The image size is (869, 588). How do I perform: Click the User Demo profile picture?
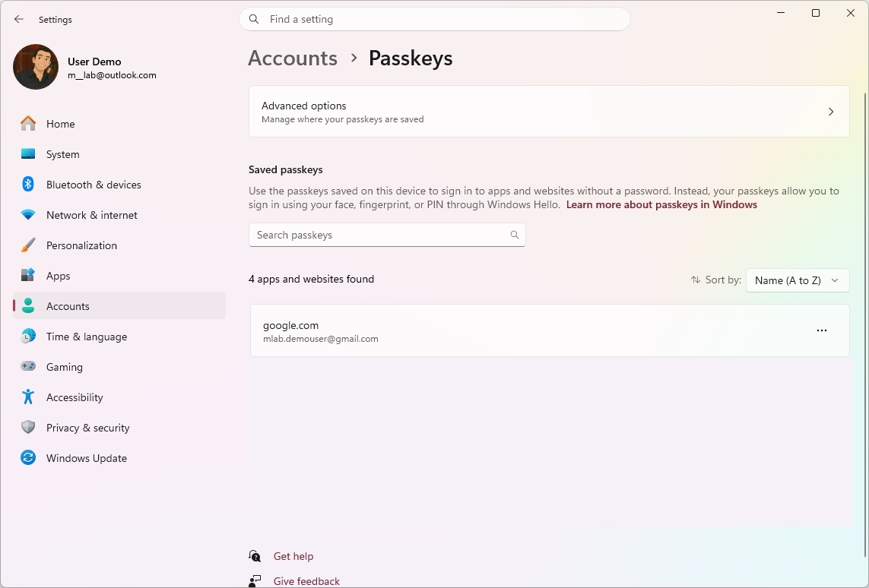pos(35,67)
